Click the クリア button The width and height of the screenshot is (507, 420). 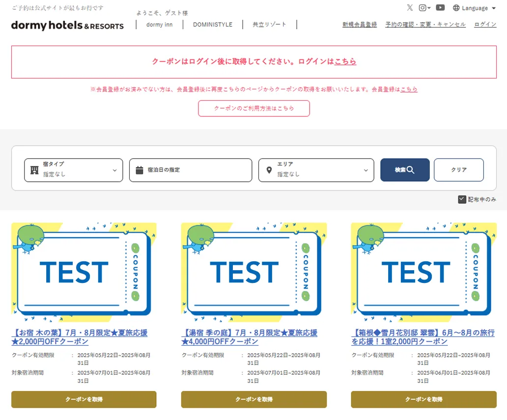459,170
